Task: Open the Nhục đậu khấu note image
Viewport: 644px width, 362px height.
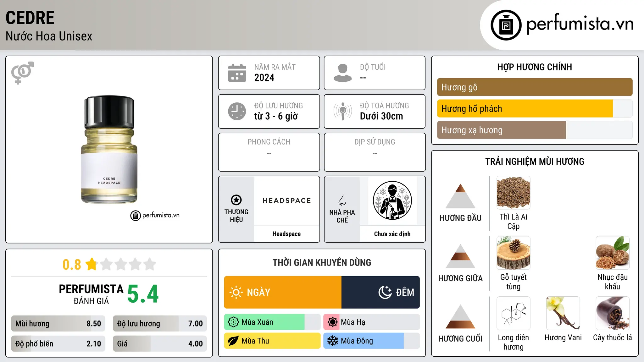Action: 613,253
